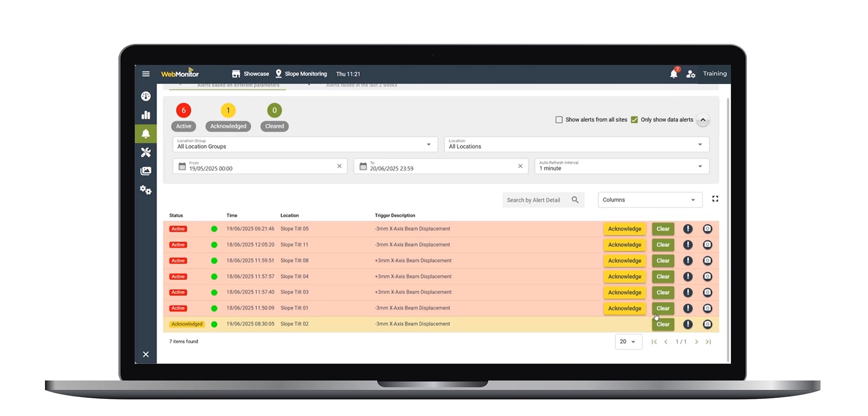Open the dashboard gauge icon in sidebar
Image resolution: width=868 pixels, height=416 pixels.
coord(146,96)
